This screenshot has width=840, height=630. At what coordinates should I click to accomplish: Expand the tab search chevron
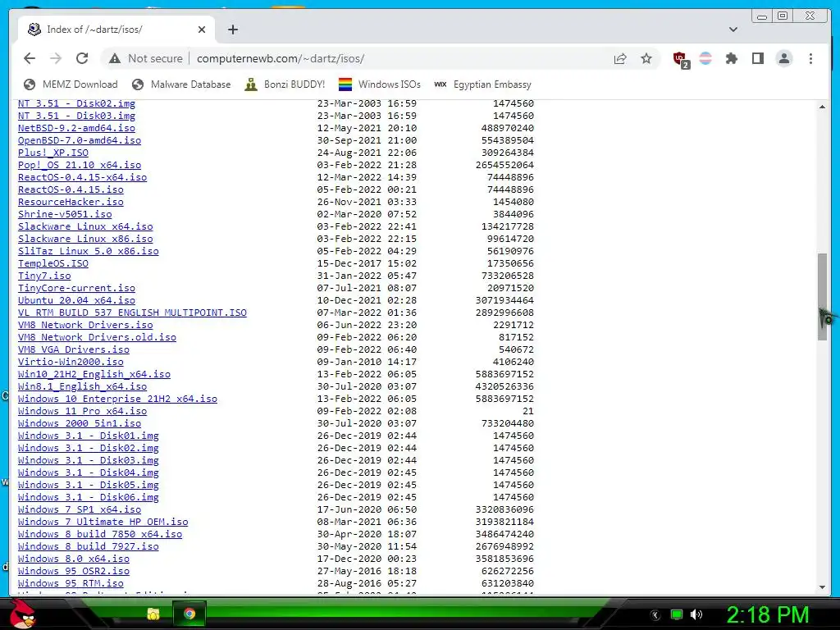tap(733, 30)
